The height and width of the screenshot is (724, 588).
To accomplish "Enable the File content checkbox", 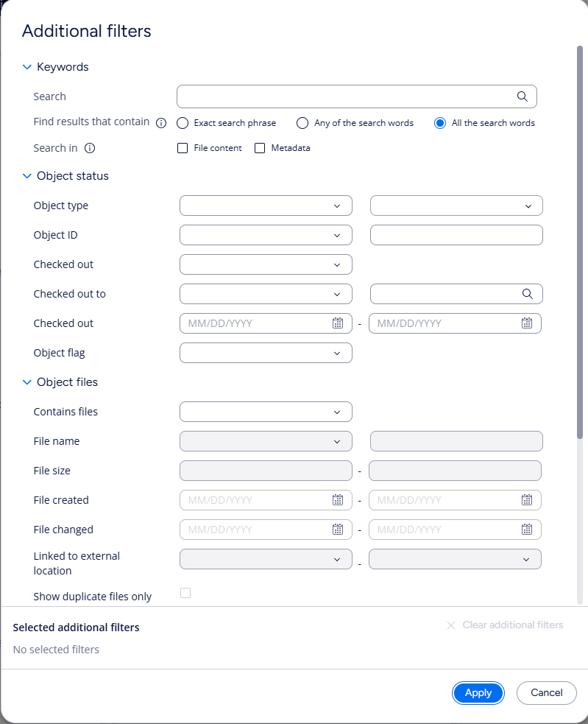I will [x=183, y=148].
